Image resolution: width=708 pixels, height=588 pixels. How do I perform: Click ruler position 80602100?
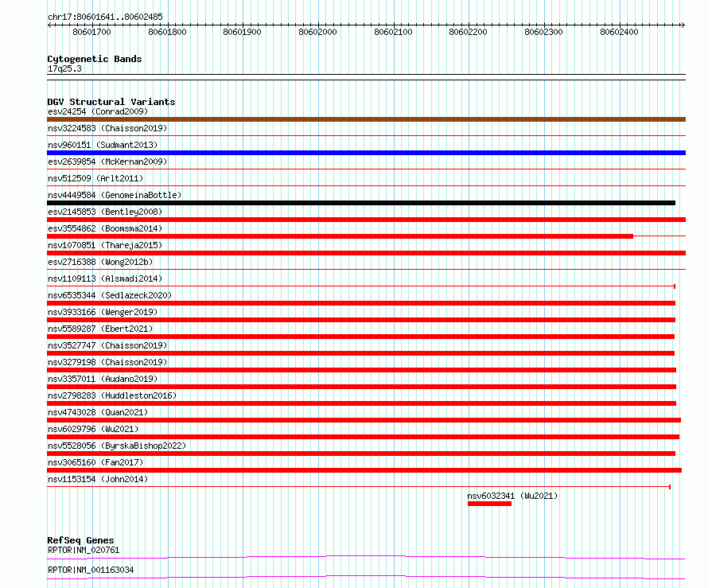click(x=393, y=32)
